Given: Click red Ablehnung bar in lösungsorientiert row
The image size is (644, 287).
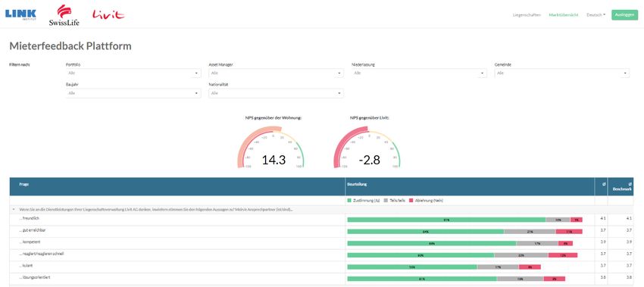Looking at the screenshot, I should (x=554, y=279).
